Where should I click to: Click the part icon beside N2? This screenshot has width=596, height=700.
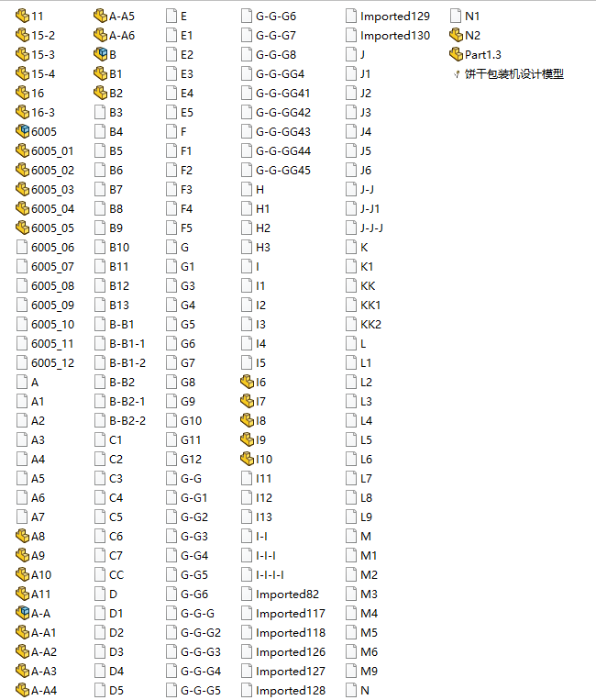[x=456, y=35]
